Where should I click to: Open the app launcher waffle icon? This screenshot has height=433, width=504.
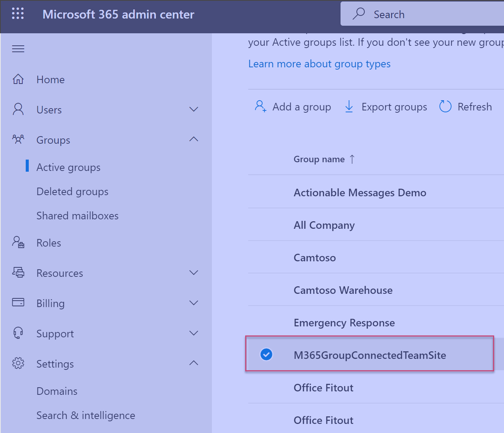[18, 14]
